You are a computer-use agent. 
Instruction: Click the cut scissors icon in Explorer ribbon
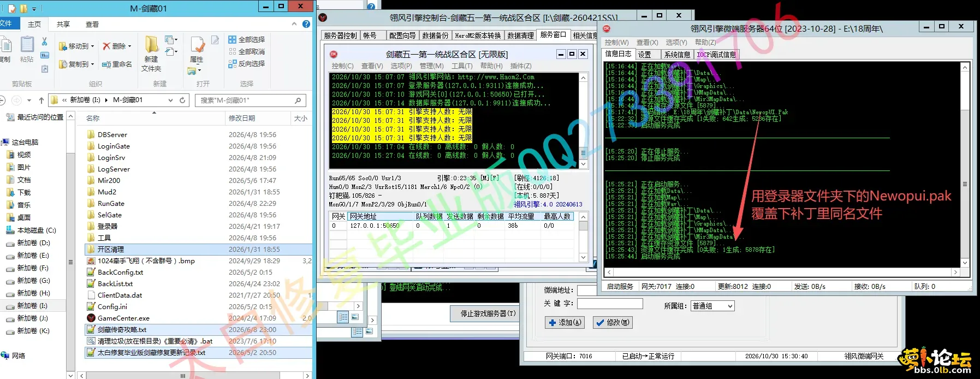click(x=45, y=42)
